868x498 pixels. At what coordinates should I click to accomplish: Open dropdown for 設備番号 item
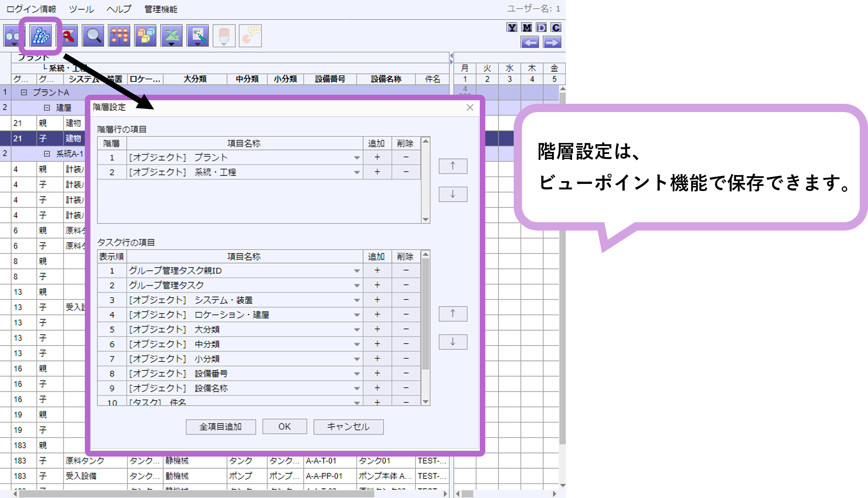(x=357, y=374)
